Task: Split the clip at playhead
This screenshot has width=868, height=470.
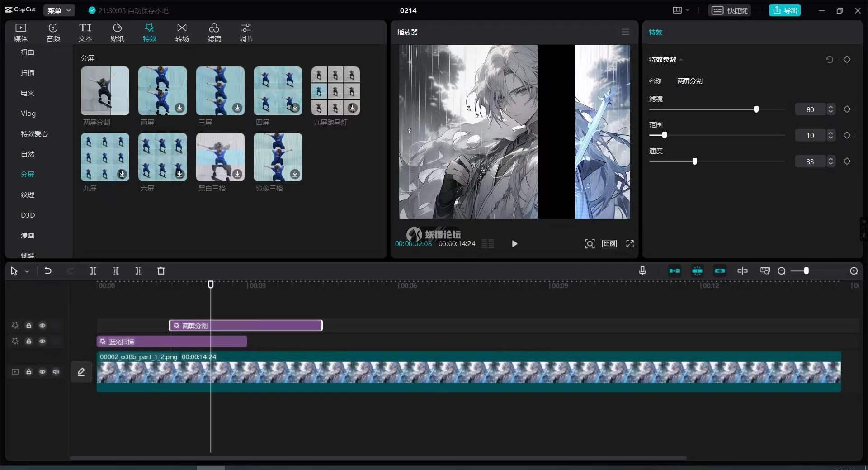Action: pyautogui.click(x=93, y=271)
